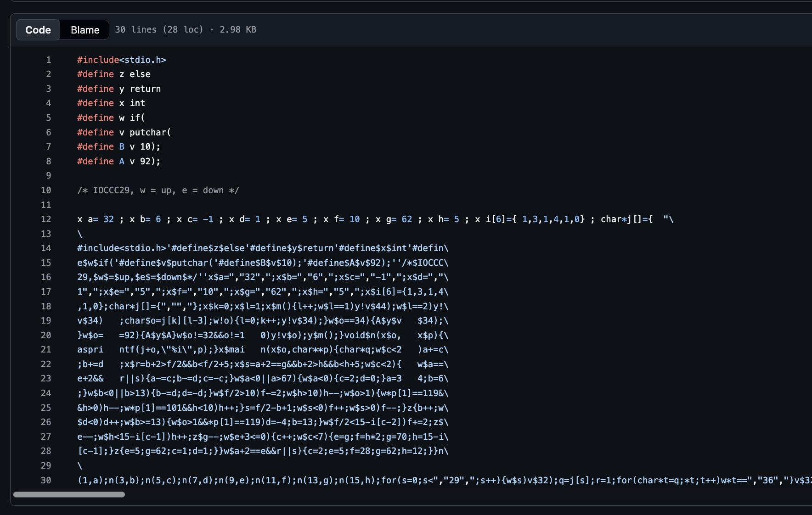Click the file info '30 lines (28 loc) · 2.98 KB'
The width and height of the screenshot is (812, 515).
(x=186, y=29)
